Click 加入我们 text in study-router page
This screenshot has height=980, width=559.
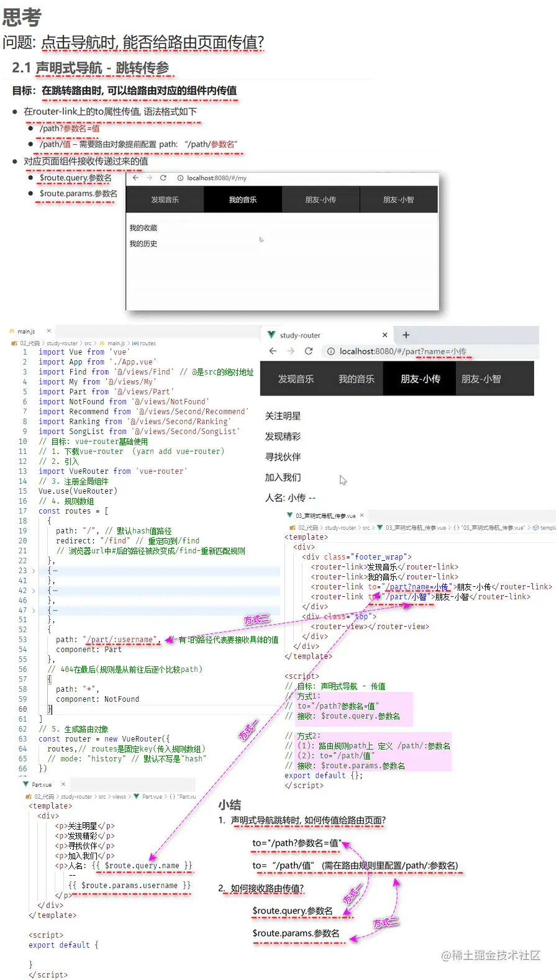pyautogui.click(x=283, y=478)
